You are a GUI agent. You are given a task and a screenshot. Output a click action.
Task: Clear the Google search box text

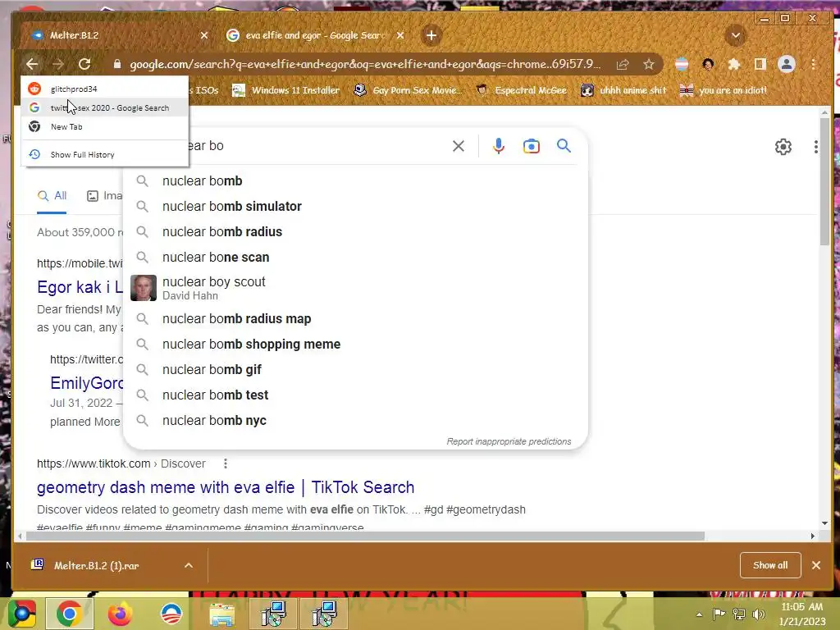(x=459, y=146)
